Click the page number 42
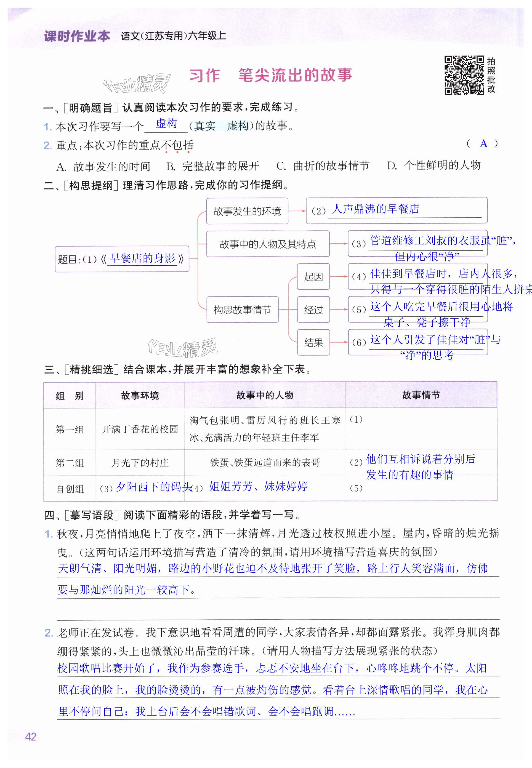The width and height of the screenshot is (532, 768). [31, 737]
